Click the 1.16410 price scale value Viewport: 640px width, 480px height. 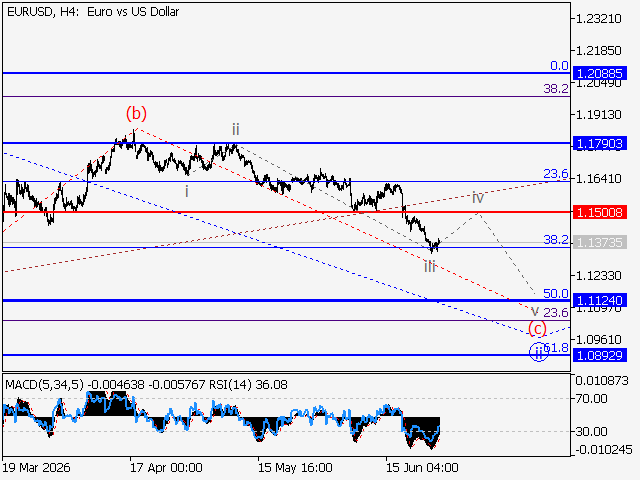598,179
